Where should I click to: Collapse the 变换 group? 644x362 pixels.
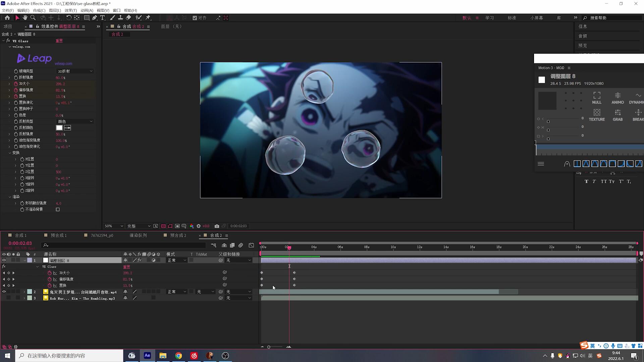tap(10, 153)
